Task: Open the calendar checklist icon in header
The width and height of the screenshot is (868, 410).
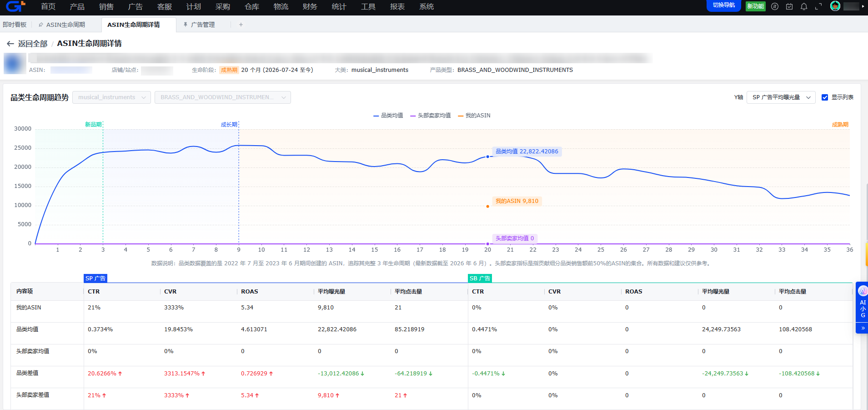Action: (789, 6)
